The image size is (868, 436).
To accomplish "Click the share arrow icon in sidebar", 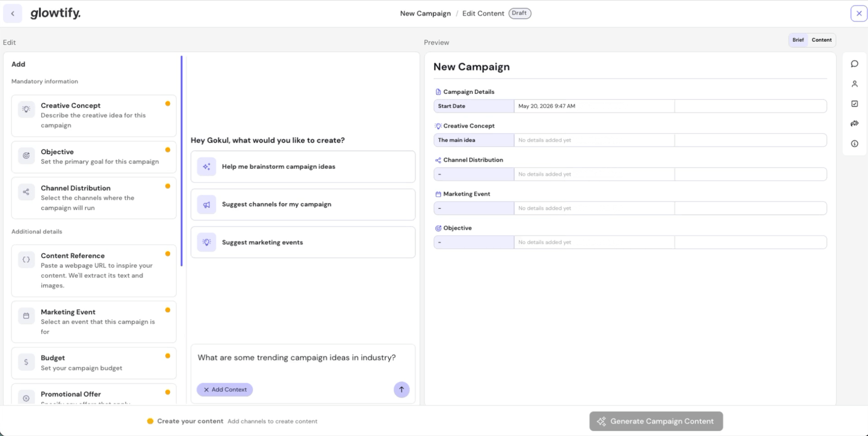I will click(x=854, y=124).
